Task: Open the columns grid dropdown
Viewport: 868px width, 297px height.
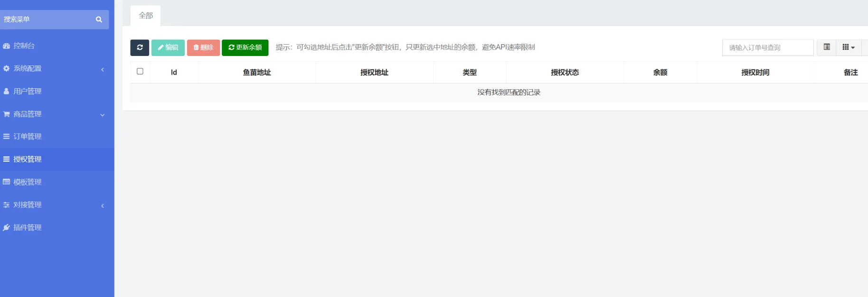Action: (848, 47)
